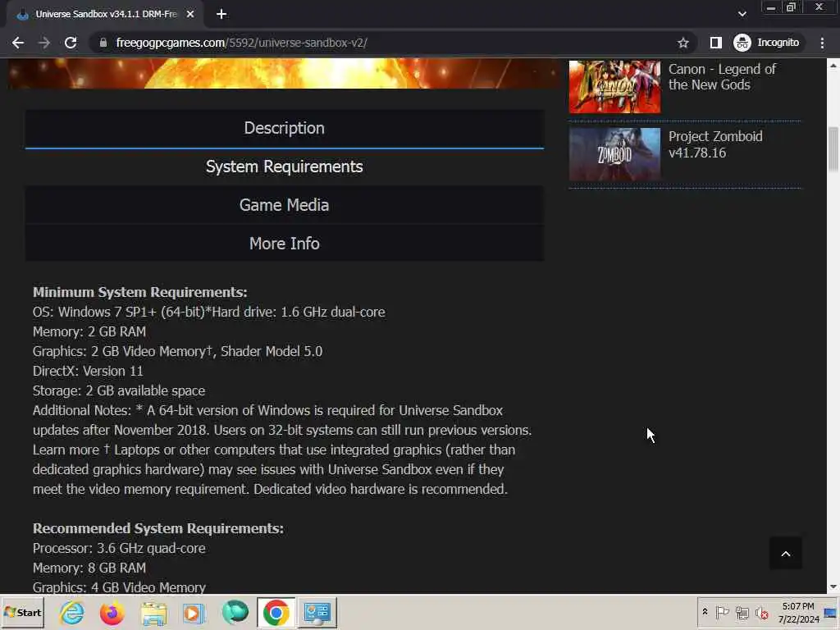Click 'Storage: 2 GB available space' text
Image resolution: width=840 pixels, height=630 pixels.
click(119, 390)
